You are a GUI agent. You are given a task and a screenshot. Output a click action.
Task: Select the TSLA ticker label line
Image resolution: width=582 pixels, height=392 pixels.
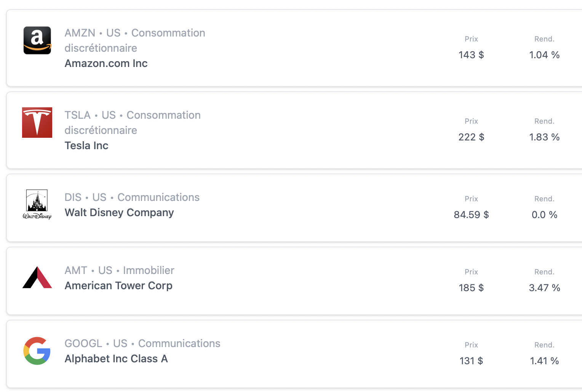click(x=133, y=123)
